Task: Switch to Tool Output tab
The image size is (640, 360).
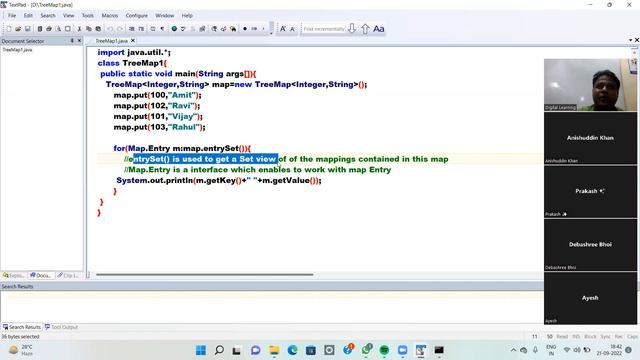Action: pos(61,327)
